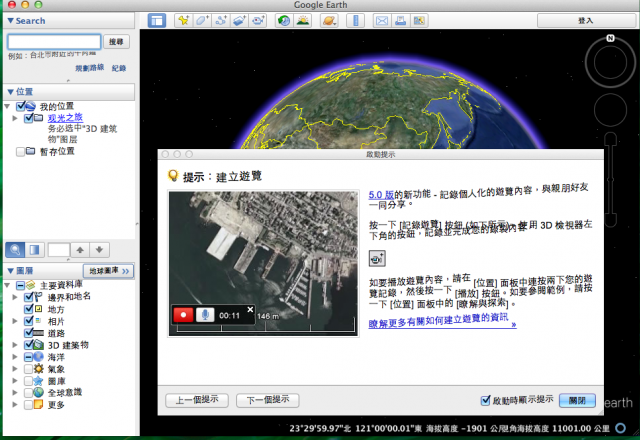This screenshot has width=640, height=440.
Task: Click the microphone button in tip image
Action: [205, 315]
